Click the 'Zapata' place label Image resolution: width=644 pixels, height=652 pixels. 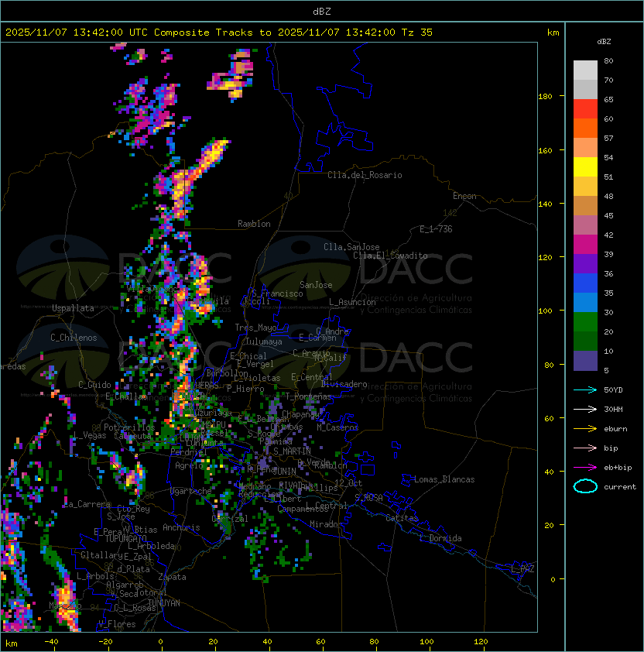(172, 577)
